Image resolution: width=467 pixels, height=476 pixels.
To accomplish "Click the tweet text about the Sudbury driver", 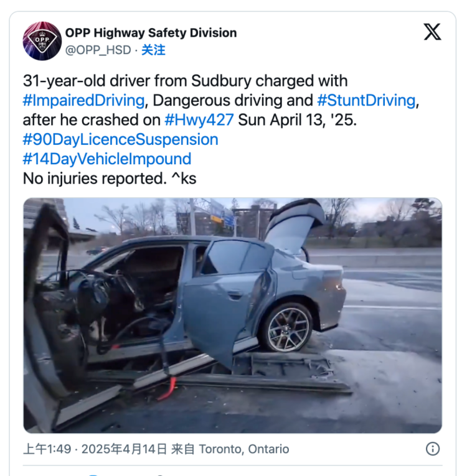I will coord(221,129).
